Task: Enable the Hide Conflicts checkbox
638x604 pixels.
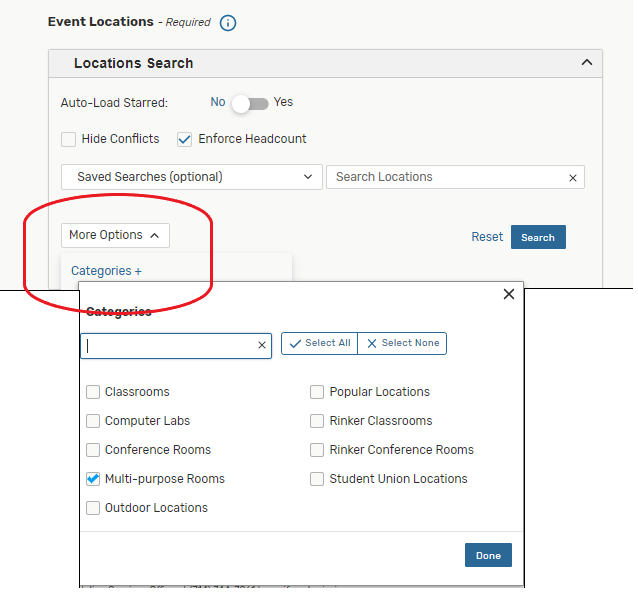Action: point(69,139)
